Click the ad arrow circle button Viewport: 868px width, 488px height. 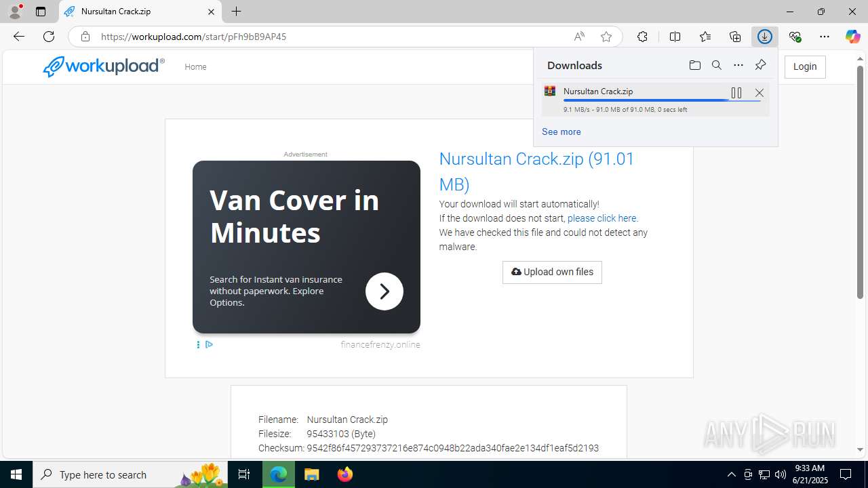click(384, 291)
